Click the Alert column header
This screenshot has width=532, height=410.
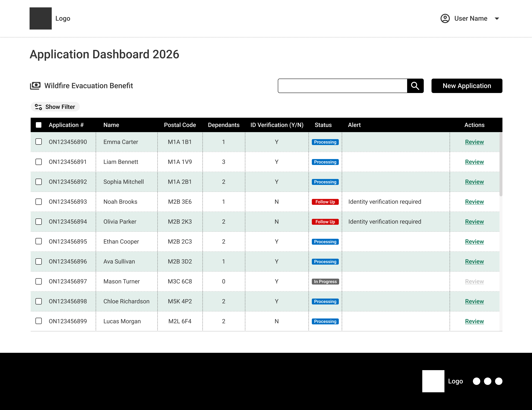pyautogui.click(x=354, y=125)
